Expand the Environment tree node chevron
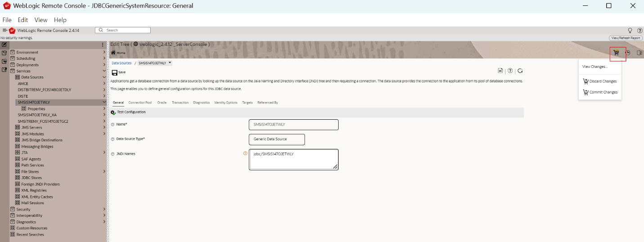The height and width of the screenshot is (242, 644). pos(104,52)
